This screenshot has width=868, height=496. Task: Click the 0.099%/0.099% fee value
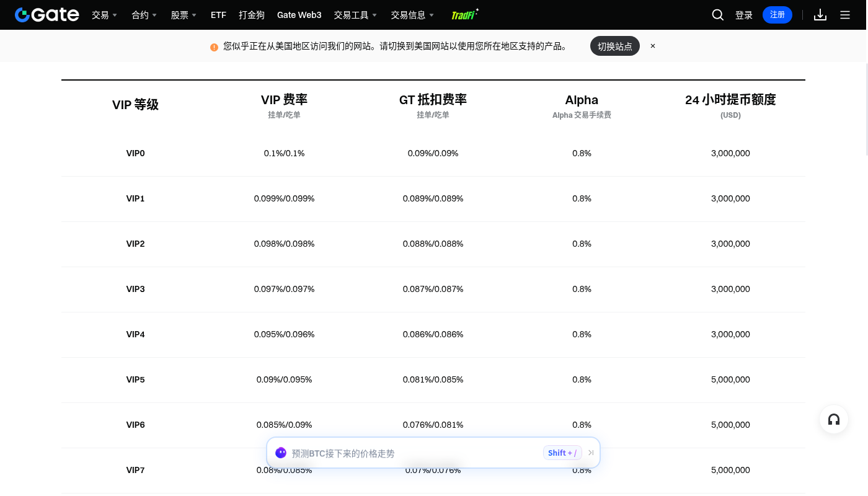(x=284, y=198)
